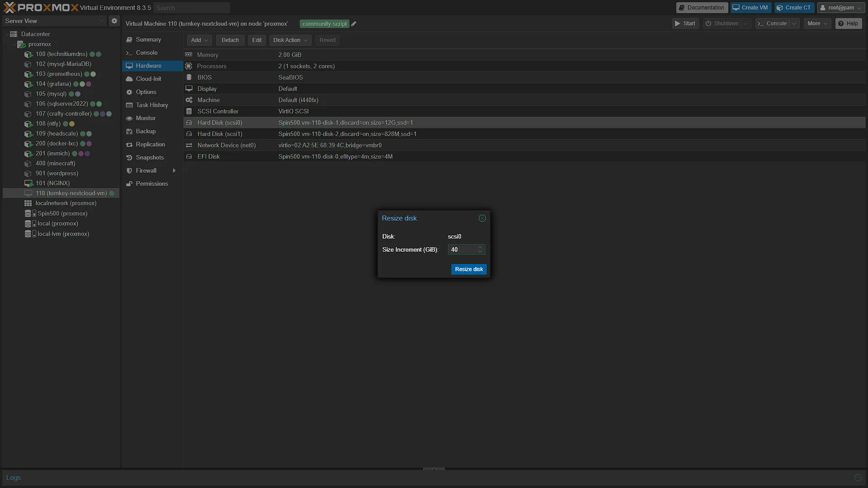Expand the Logs panel
Viewport: 868px width, 488px height.
tap(434, 469)
